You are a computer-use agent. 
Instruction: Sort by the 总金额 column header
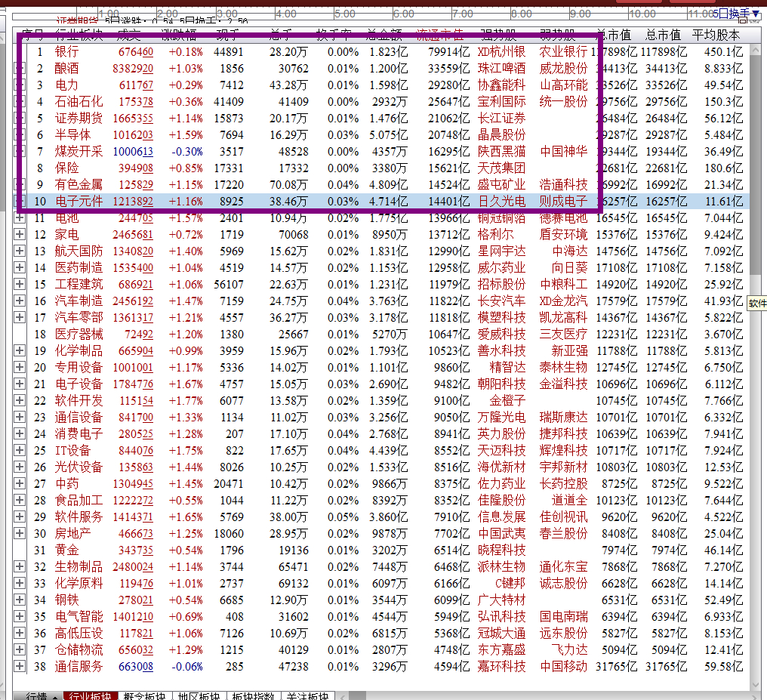pos(383,34)
